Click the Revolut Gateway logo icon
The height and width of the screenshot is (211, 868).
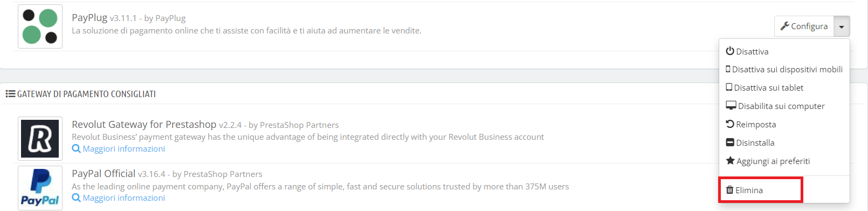coord(40,139)
